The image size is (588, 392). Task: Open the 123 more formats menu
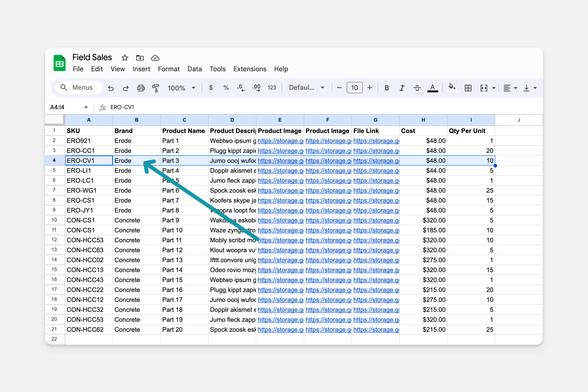[x=272, y=88]
